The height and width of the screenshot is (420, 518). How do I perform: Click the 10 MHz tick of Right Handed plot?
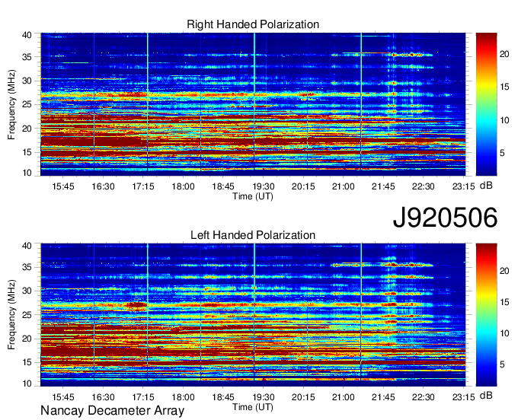[27, 173]
